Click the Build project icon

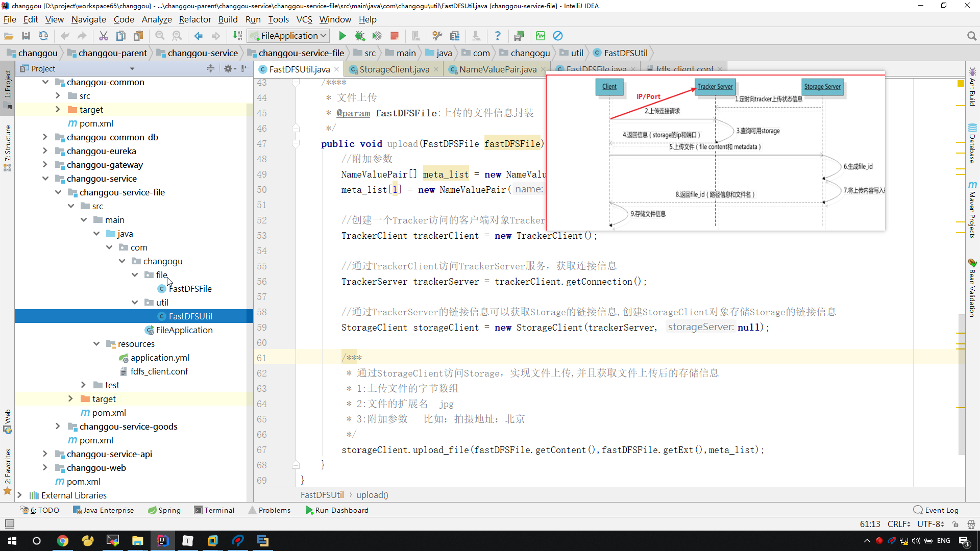tap(237, 36)
